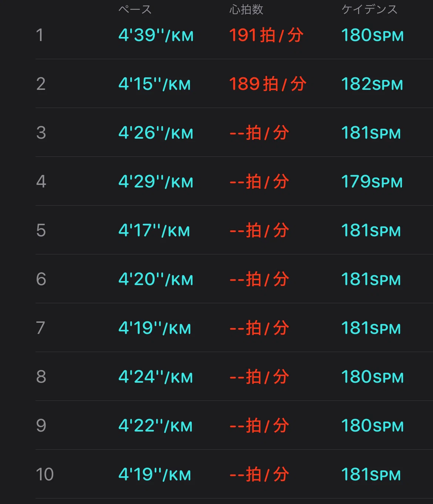The image size is (433, 504).
Task: Tap the 4'17''/KM pace in split 5
Action: [x=154, y=230]
